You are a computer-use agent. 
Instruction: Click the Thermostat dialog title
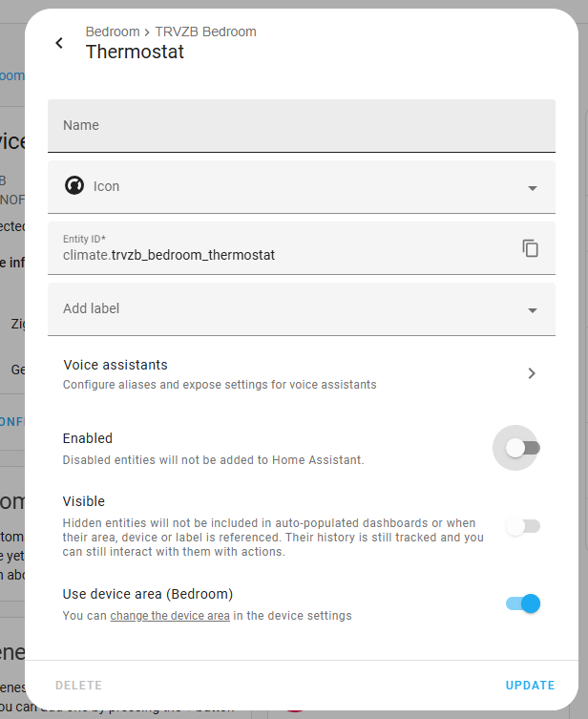(135, 52)
